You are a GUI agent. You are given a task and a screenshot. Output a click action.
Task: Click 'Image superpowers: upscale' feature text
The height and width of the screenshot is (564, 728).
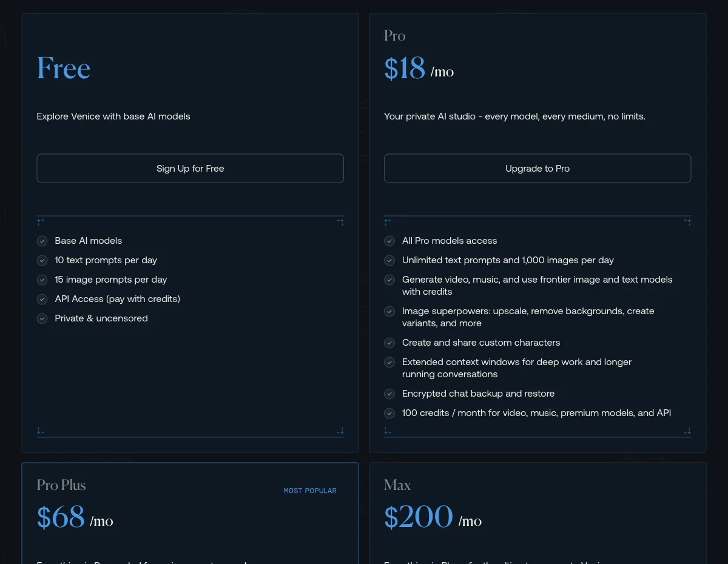[x=528, y=317]
